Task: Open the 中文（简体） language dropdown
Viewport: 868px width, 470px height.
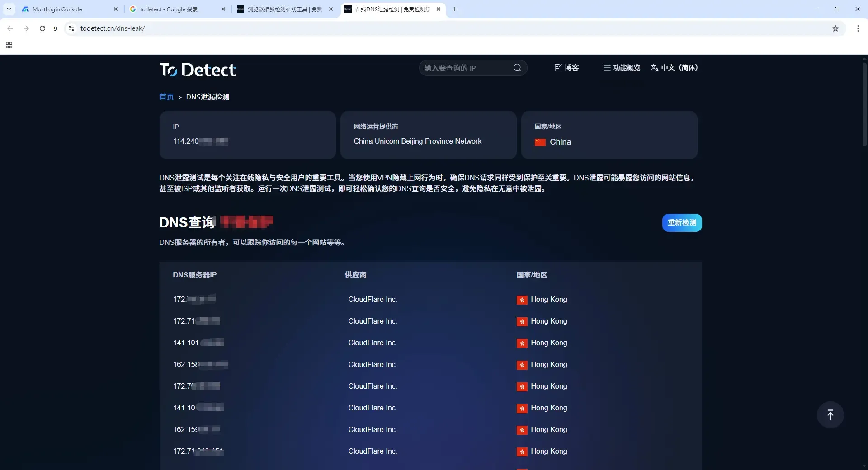Action: [x=675, y=67]
